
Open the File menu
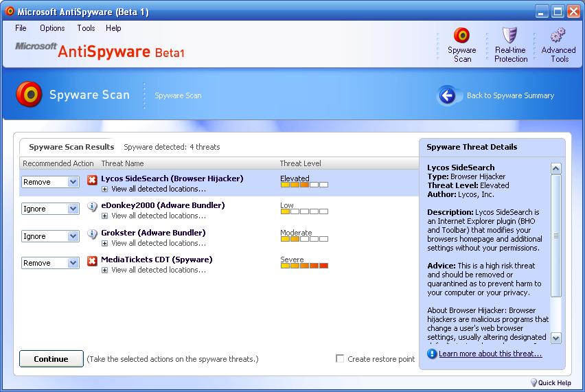pyautogui.click(x=21, y=28)
